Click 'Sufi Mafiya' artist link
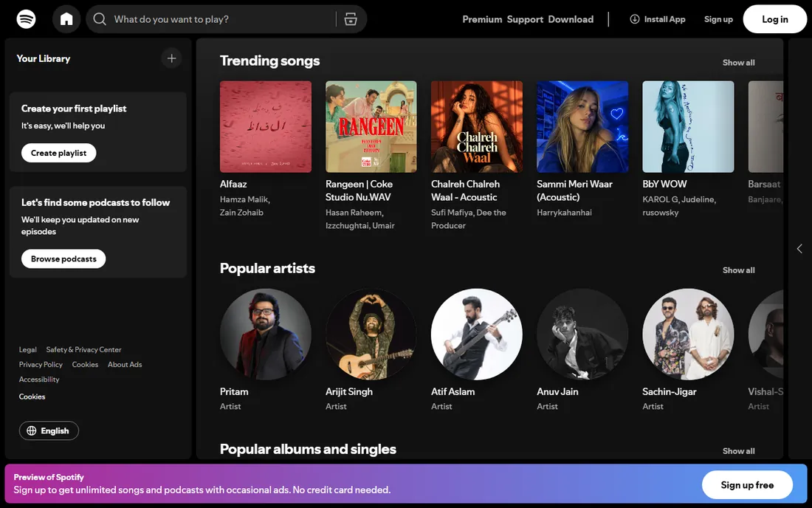 452,213
